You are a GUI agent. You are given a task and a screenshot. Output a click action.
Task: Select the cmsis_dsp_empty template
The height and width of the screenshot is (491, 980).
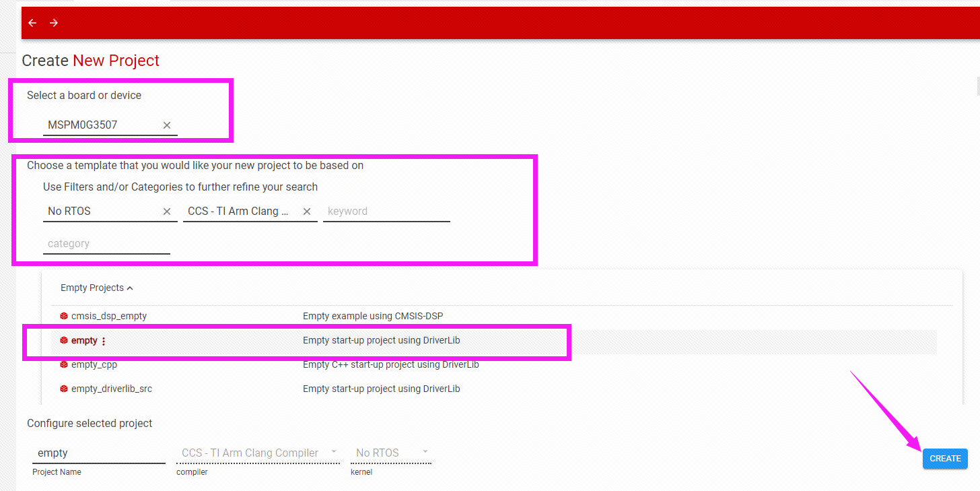coord(108,316)
